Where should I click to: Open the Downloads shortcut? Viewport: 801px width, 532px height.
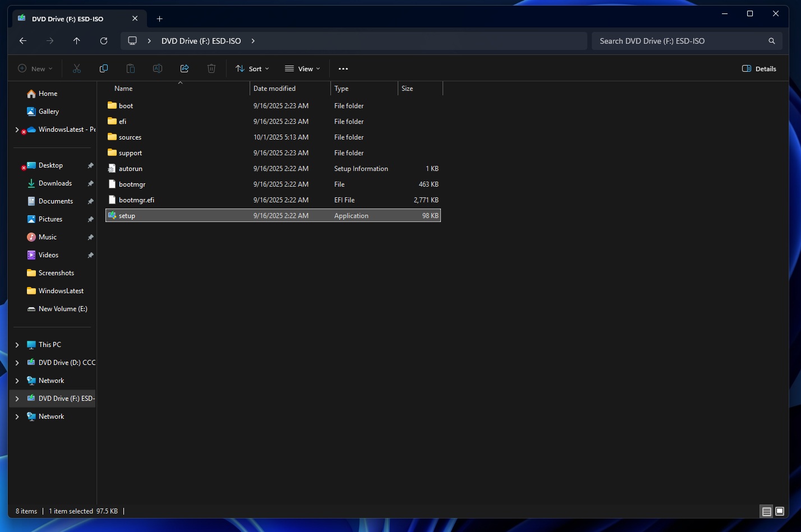coord(55,183)
